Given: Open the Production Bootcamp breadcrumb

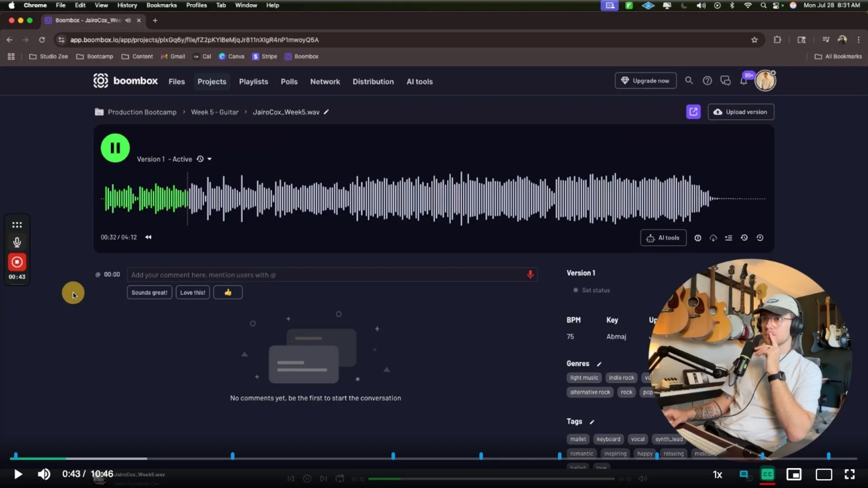Looking at the screenshot, I should click(142, 112).
